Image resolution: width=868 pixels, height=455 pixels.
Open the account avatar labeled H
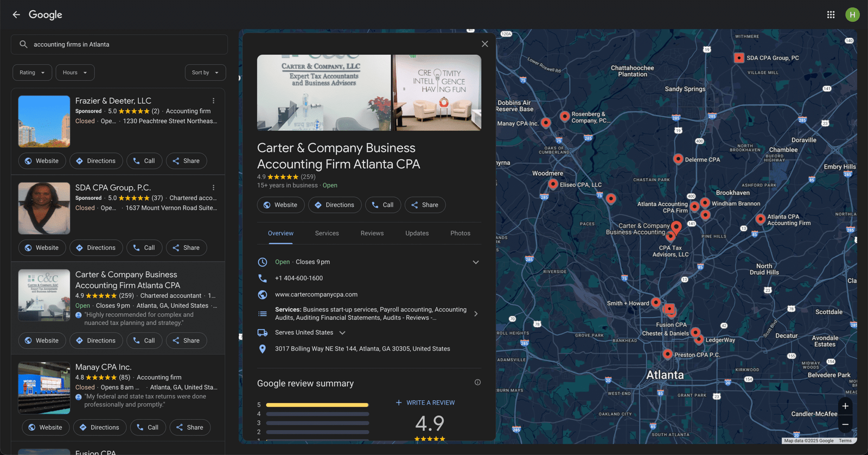point(852,15)
